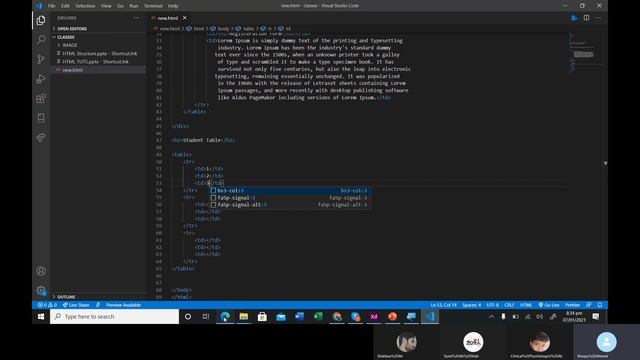Open the Help menu
The width and height of the screenshot is (640, 360).
point(173,6)
